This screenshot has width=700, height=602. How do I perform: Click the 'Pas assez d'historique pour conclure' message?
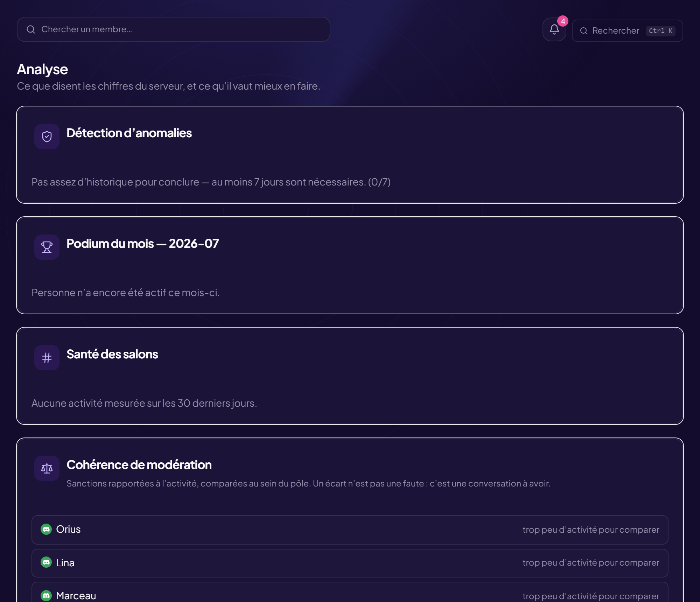point(211,182)
